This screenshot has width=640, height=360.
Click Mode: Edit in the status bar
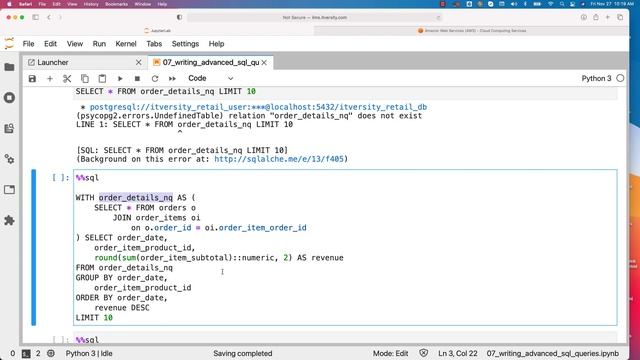[x=390, y=353]
